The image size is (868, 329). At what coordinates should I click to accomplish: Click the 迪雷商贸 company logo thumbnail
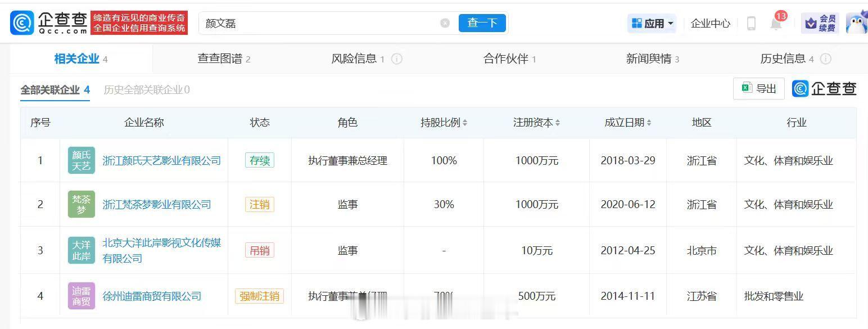pos(82,296)
